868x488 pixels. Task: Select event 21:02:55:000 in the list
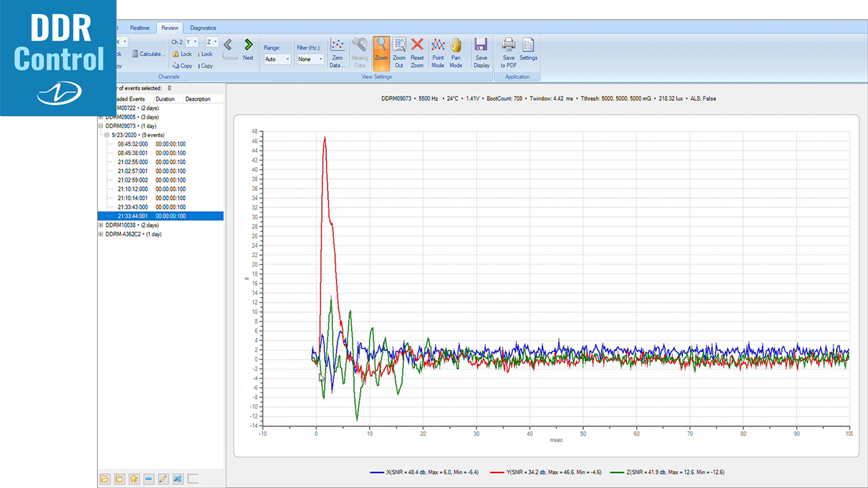pos(133,162)
